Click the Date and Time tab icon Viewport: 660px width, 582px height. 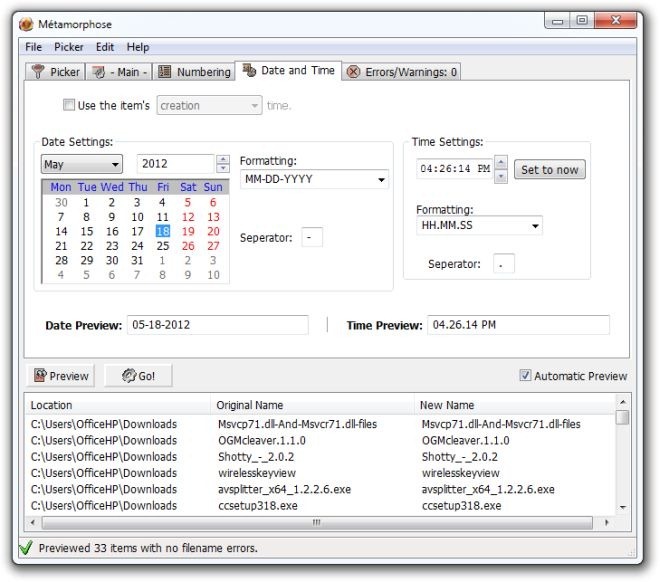click(x=249, y=71)
